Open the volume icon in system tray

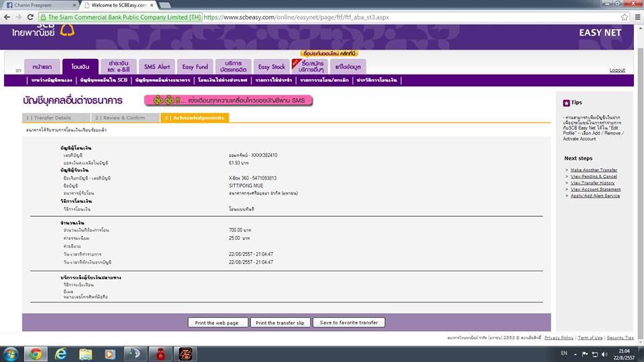pyautogui.click(x=604, y=354)
